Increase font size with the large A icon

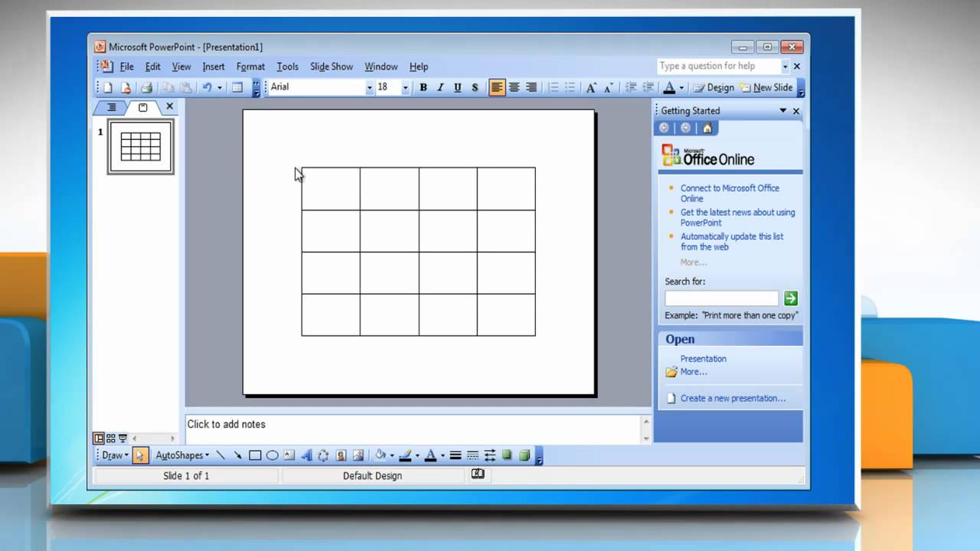click(591, 87)
